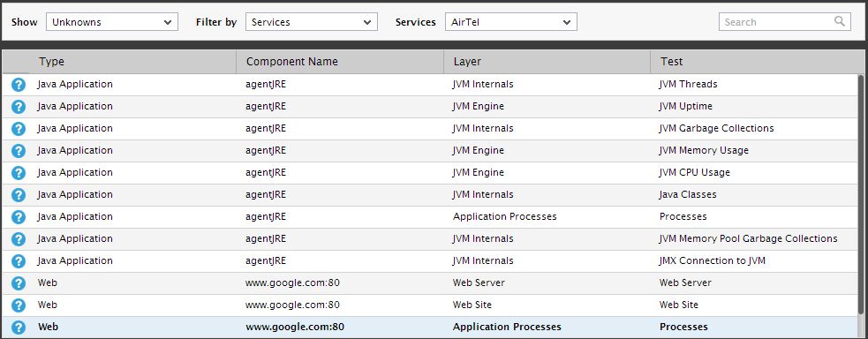Click Web type in the Web Server row

[x=48, y=283]
